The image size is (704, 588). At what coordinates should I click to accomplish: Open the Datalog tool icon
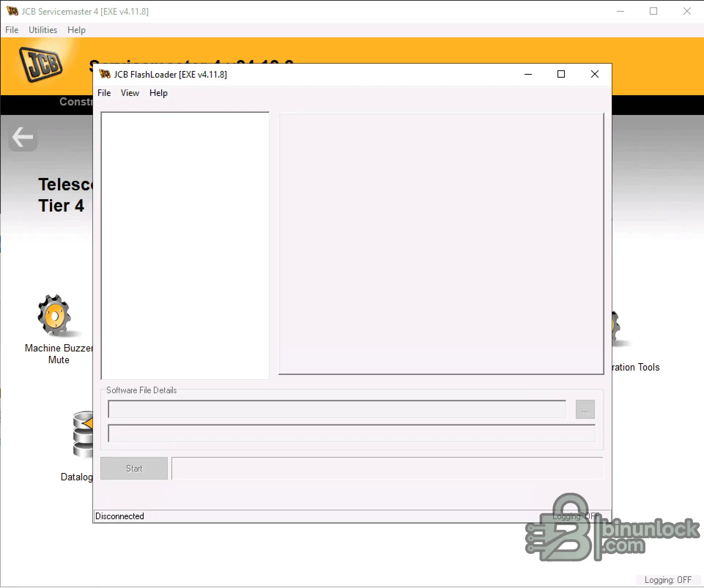tap(83, 434)
